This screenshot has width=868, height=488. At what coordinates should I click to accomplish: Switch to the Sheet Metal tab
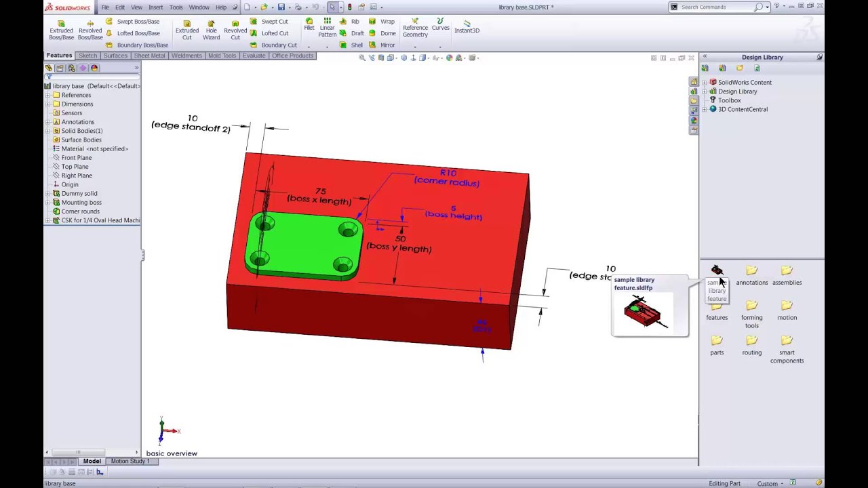coord(149,56)
